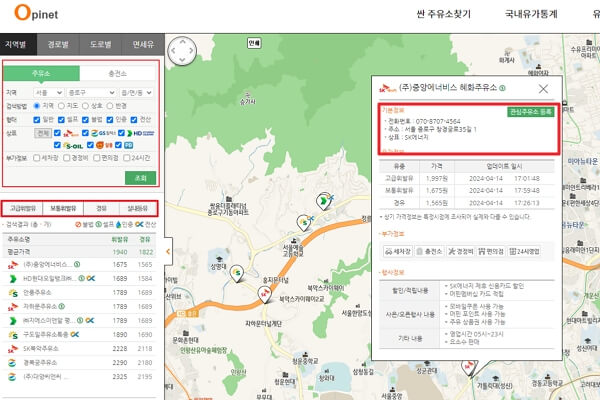
Task: Click the green 조회 search button
Action: (140, 178)
